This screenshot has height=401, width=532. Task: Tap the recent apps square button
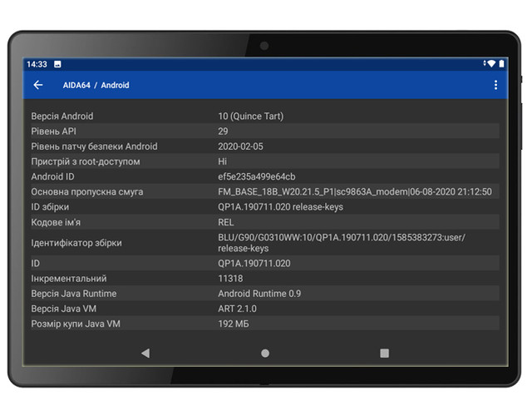[384, 353]
